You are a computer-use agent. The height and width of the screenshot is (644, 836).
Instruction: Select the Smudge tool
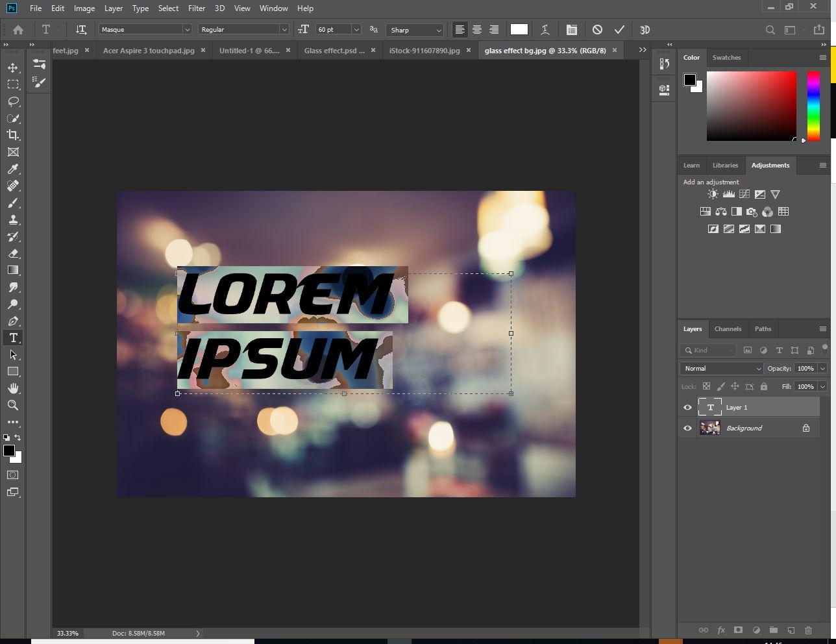(13, 287)
